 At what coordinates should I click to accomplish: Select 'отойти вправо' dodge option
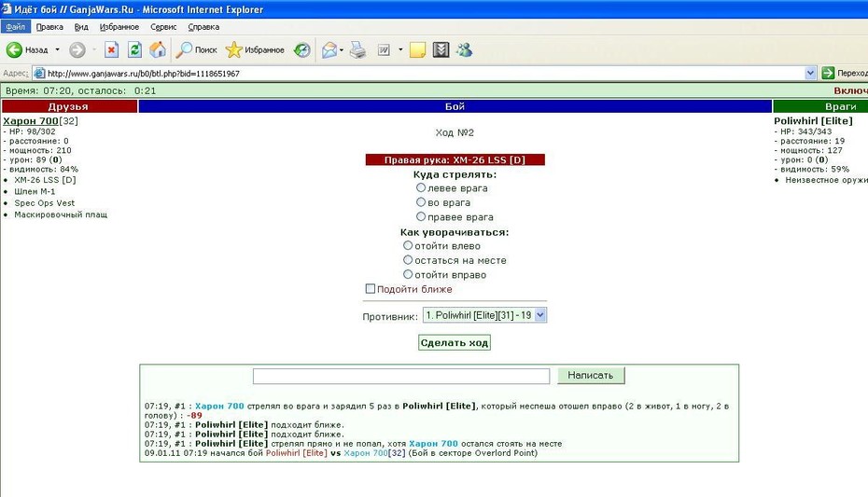click(x=408, y=274)
